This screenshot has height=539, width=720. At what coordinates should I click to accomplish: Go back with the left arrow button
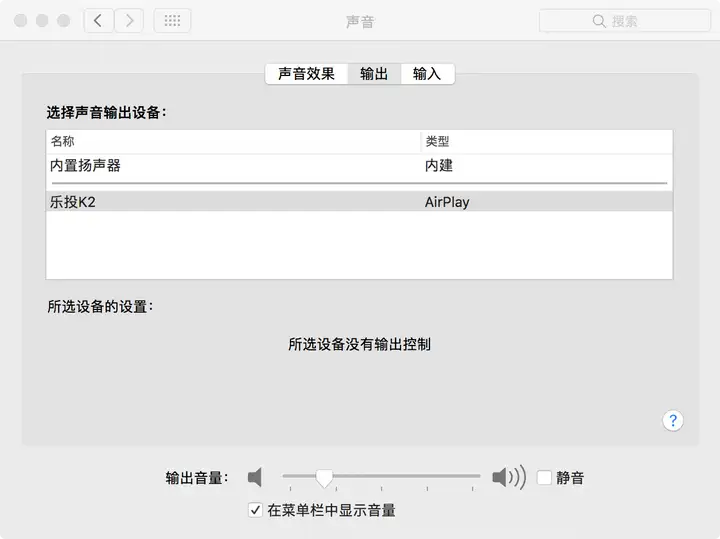coord(98,21)
